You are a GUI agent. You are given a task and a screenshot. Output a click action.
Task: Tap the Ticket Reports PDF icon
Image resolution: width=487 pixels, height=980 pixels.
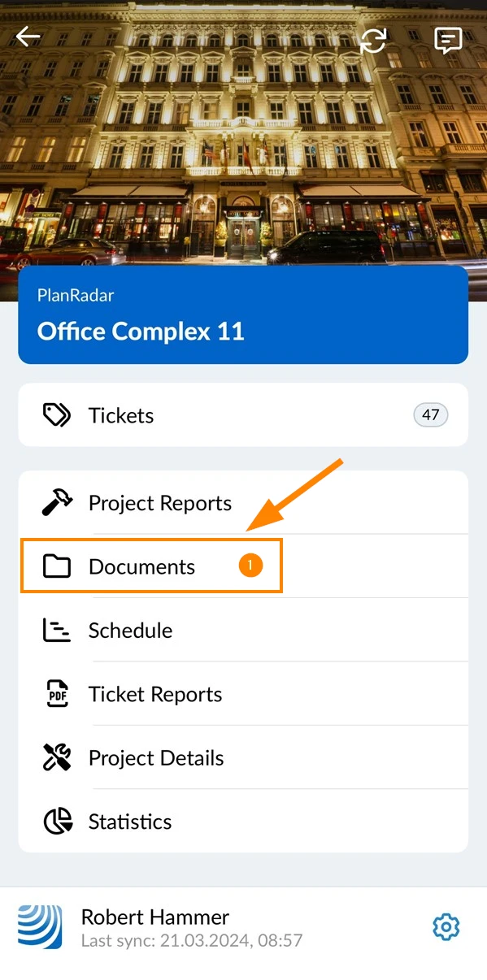tap(57, 694)
